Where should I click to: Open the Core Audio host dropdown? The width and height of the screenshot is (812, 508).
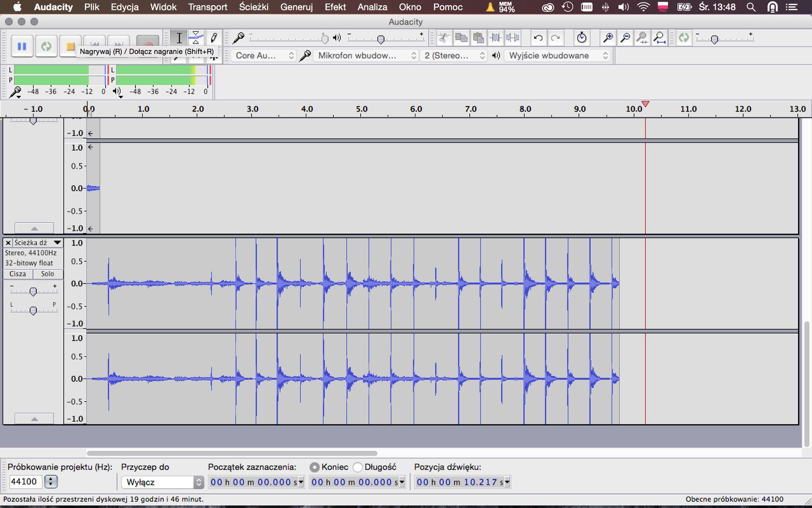(x=263, y=55)
